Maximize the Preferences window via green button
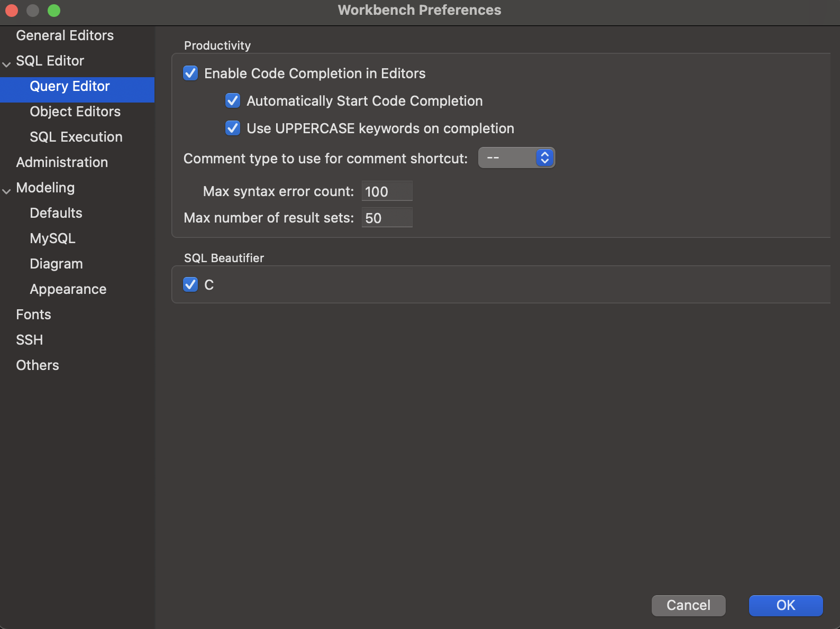This screenshot has height=629, width=840. (x=54, y=10)
